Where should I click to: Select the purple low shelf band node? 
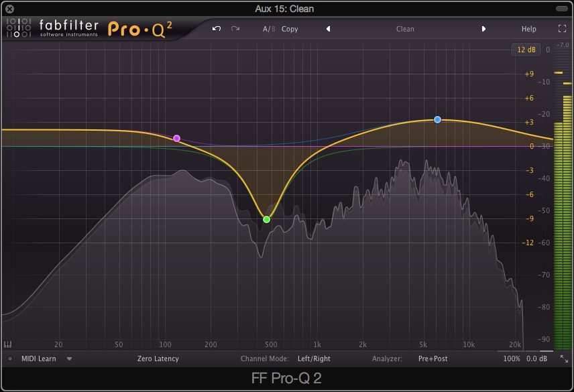tap(176, 138)
